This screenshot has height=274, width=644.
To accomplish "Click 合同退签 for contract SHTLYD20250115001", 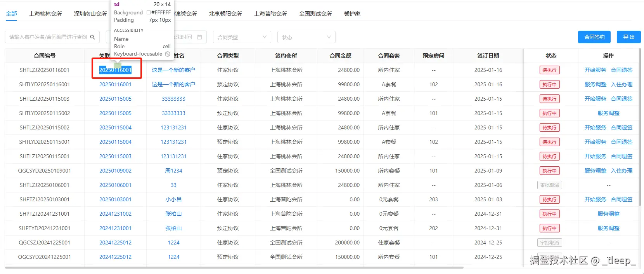I will 621,142.
